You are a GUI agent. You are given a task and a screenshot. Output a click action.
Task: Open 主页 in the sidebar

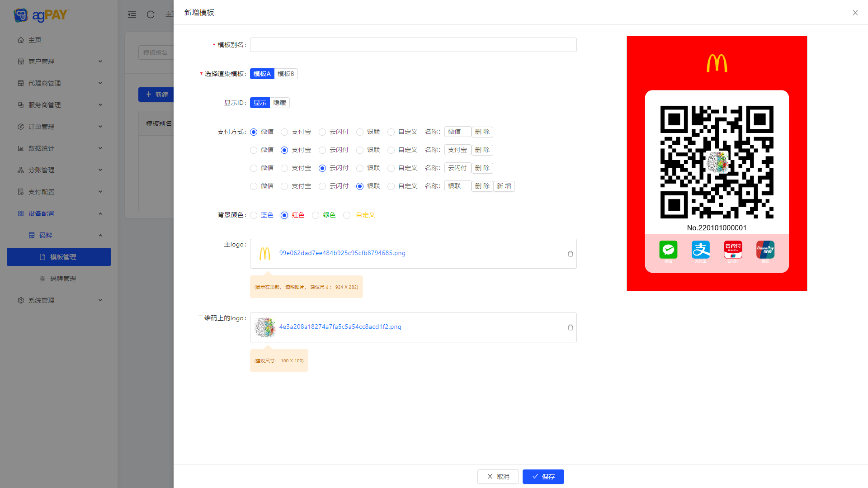(x=59, y=40)
